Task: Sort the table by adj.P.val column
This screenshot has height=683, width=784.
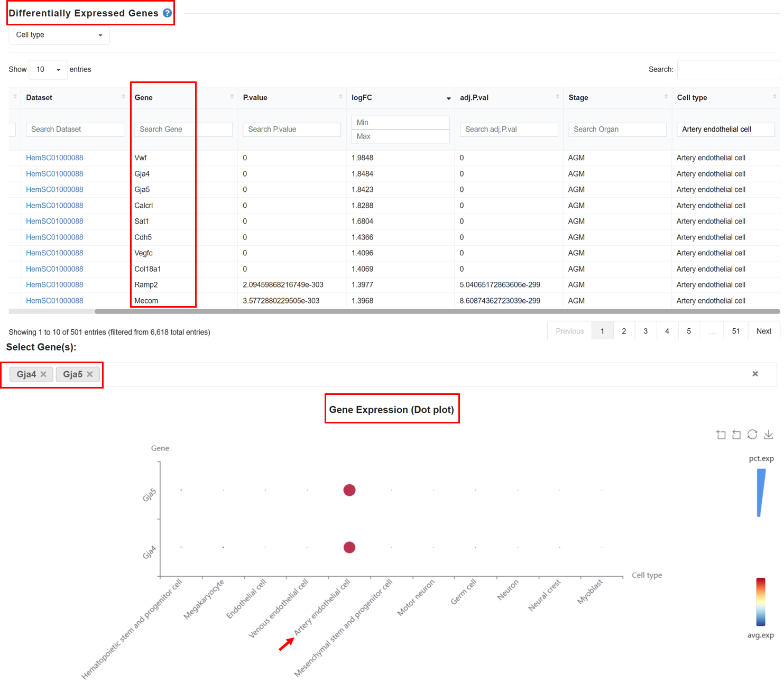Action: pyautogui.click(x=509, y=98)
